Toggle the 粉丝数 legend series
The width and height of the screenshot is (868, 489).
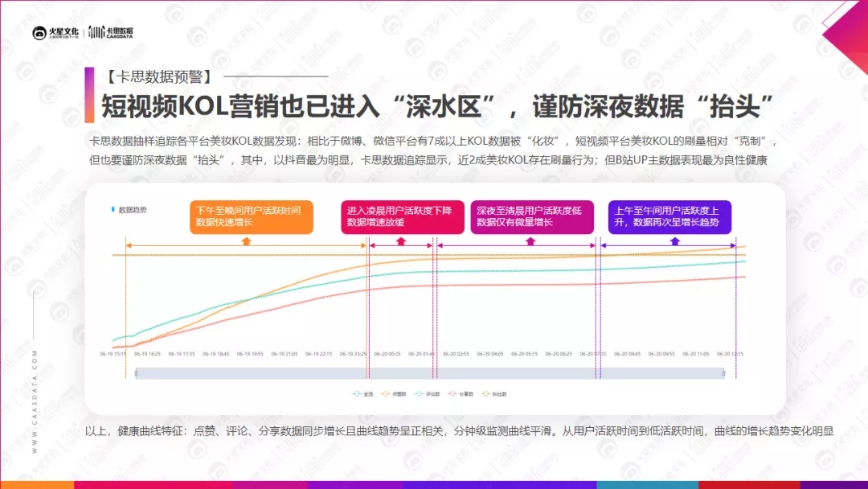(x=493, y=394)
